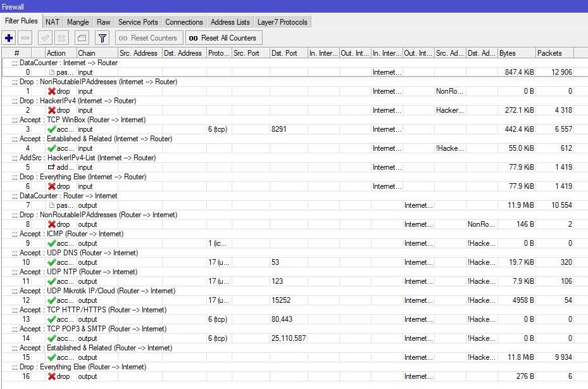Image resolution: width=588 pixels, height=389 pixels.
Task: Open the funnel Filter icon
Action: pyautogui.click(x=102, y=38)
